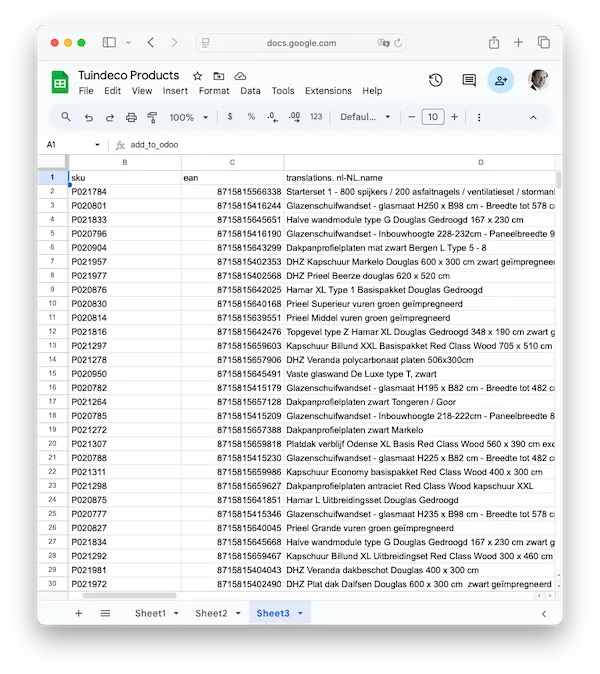Add a new sheet
This screenshot has height=674, width=600.
coord(79,613)
